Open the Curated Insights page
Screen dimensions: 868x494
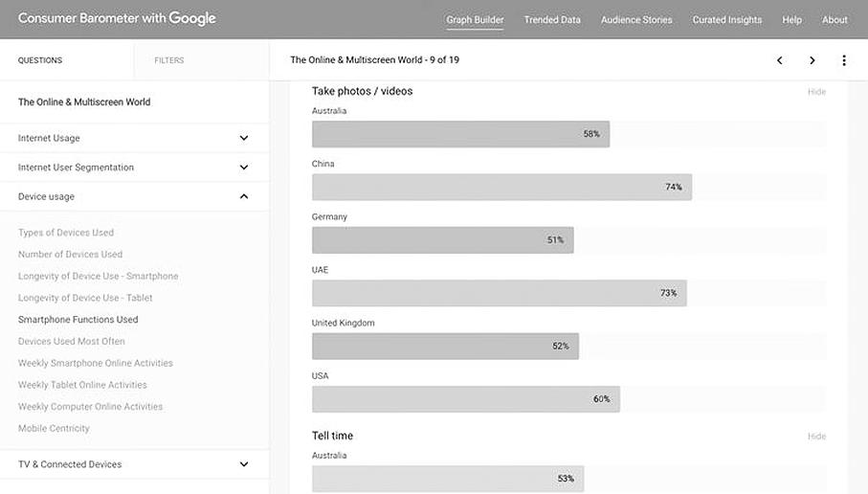tap(727, 19)
